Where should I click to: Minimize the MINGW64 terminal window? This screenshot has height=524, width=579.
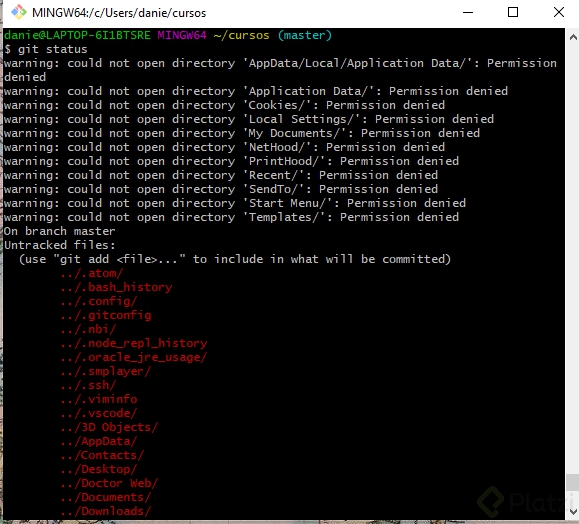[x=468, y=12]
